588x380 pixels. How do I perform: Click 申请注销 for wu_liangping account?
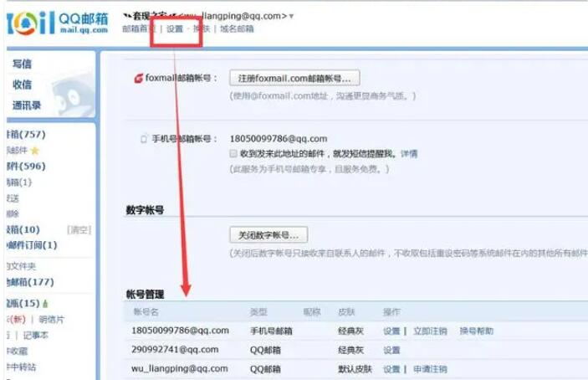[x=430, y=369]
